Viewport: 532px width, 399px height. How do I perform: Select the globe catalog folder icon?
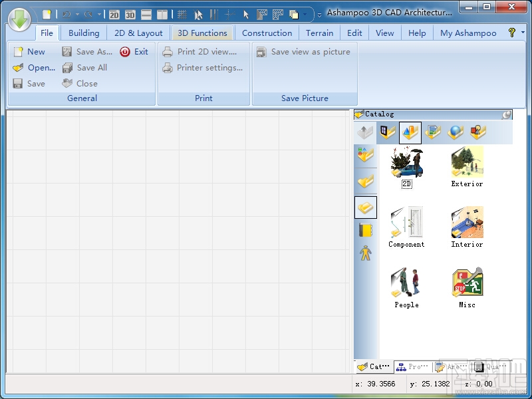click(456, 132)
